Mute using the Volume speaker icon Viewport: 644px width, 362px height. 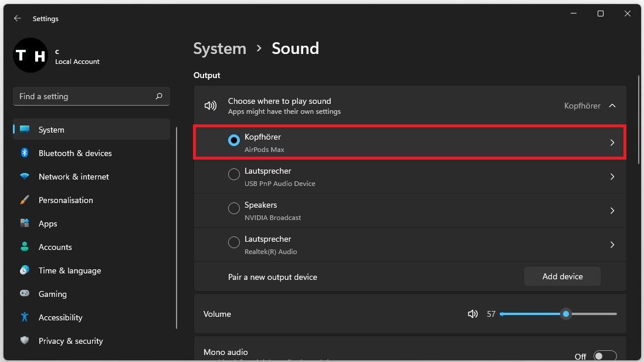point(473,314)
